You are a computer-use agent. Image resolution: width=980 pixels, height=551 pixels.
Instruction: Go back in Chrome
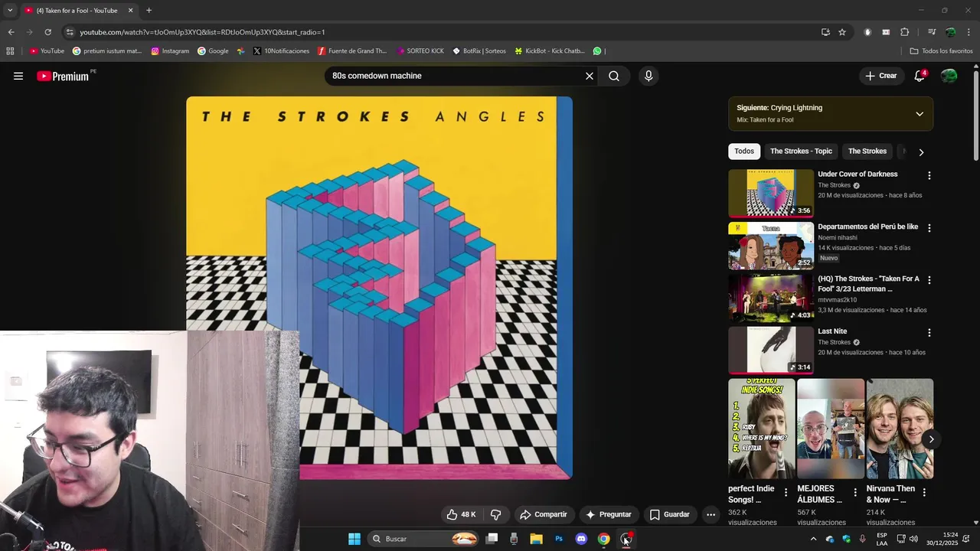[x=11, y=32]
